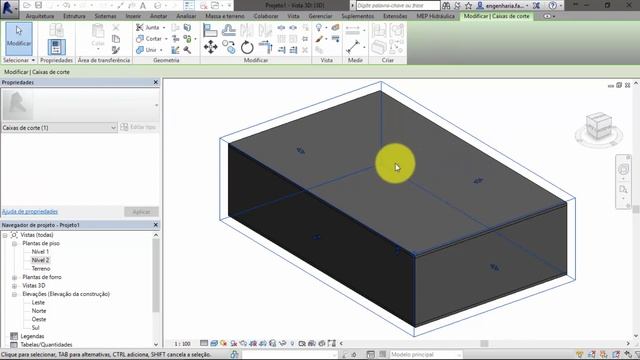Image resolution: width=640 pixels, height=360 pixels.
Task: Select the Medir distance measuring tool
Action: coord(353,47)
